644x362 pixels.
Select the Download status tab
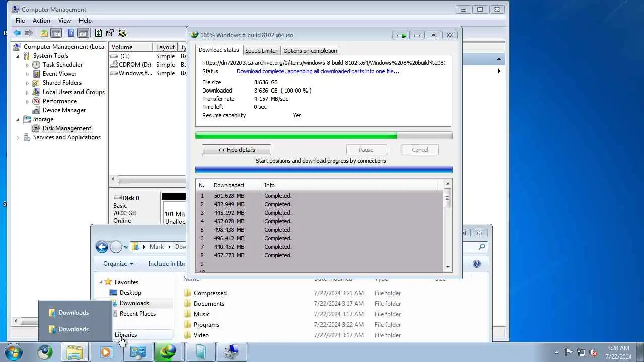[219, 50]
